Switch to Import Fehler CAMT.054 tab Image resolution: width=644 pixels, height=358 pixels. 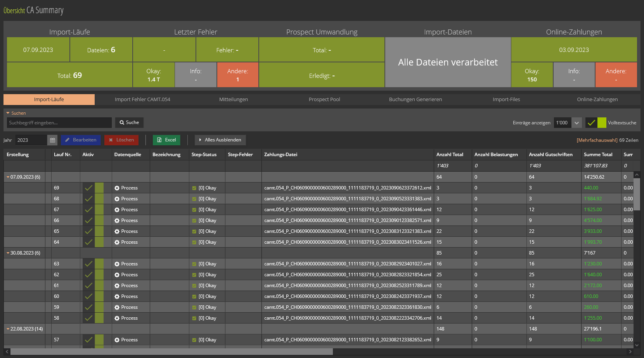pyautogui.click(x=142, y=100)
